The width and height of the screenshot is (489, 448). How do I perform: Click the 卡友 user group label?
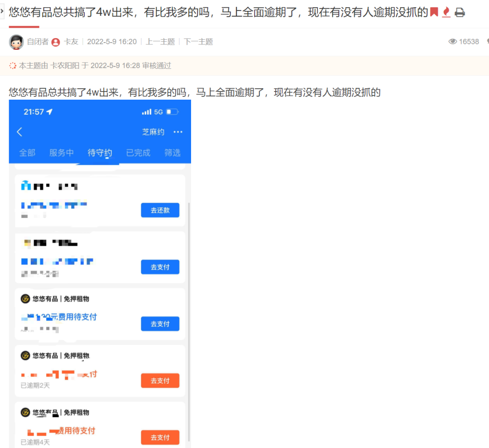point(71,42)
